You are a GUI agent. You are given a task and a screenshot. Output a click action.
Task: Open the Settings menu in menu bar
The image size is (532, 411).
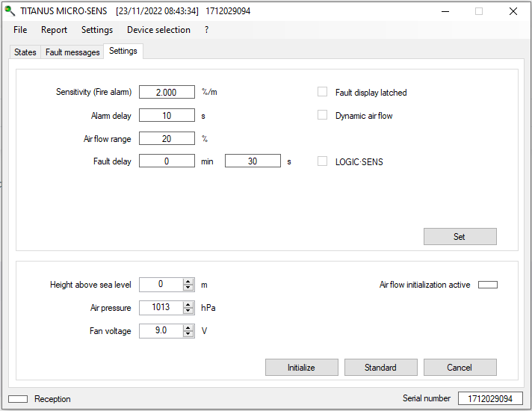tap(97, 30)
